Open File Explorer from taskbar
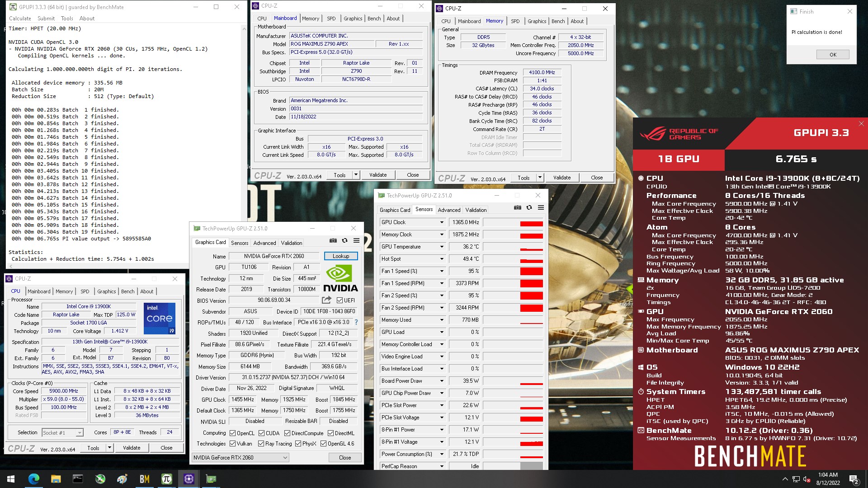The height and width of the screenshot is (488, 868). (56, 479)
